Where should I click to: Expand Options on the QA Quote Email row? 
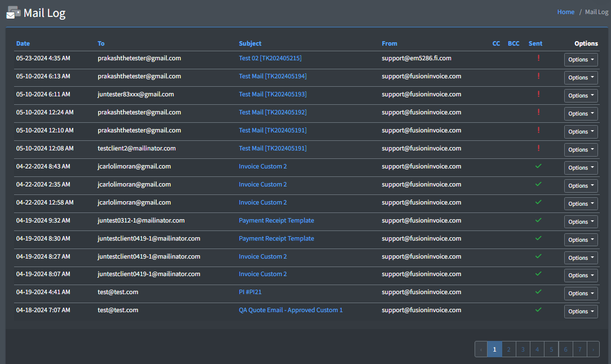pos(581,311)
